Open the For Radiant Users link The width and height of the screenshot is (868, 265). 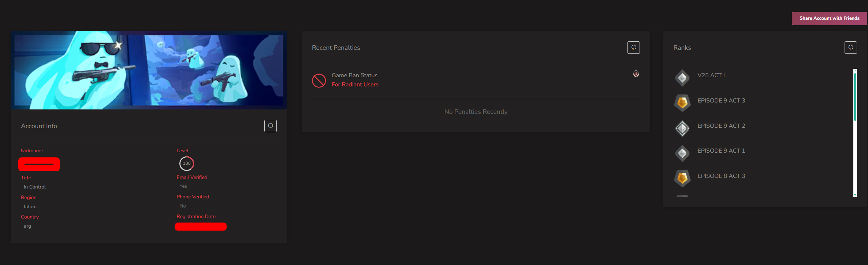(x=355, y=85)
